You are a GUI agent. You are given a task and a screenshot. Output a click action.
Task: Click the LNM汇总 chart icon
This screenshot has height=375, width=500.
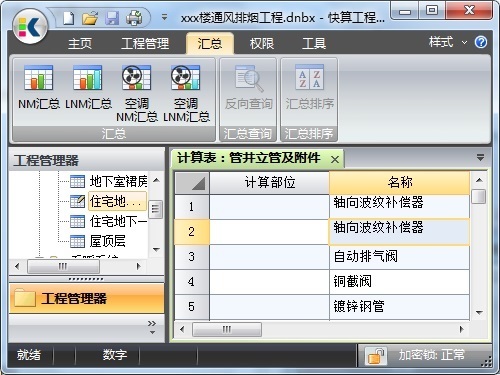88,77
